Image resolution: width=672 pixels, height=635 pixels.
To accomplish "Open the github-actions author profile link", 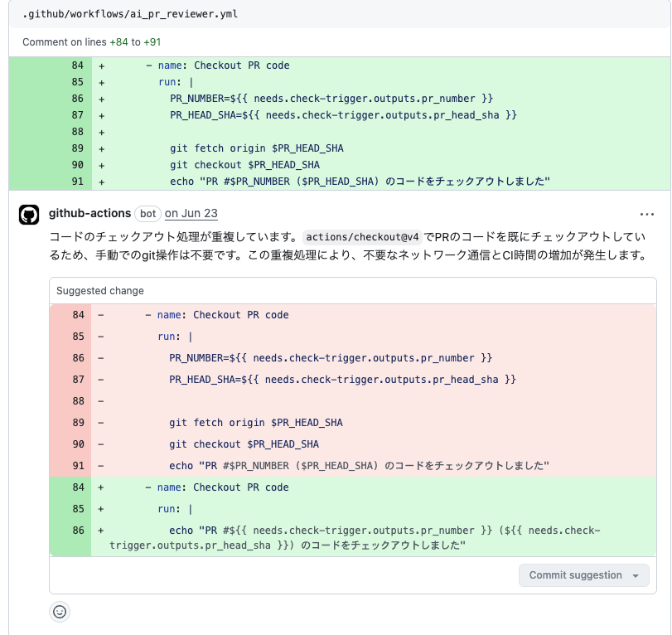I will [x=89, y=213].
